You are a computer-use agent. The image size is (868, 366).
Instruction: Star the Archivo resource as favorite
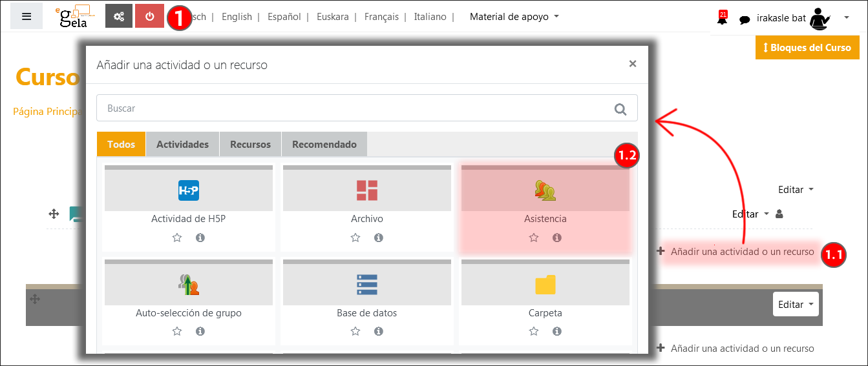coord(355,238)
